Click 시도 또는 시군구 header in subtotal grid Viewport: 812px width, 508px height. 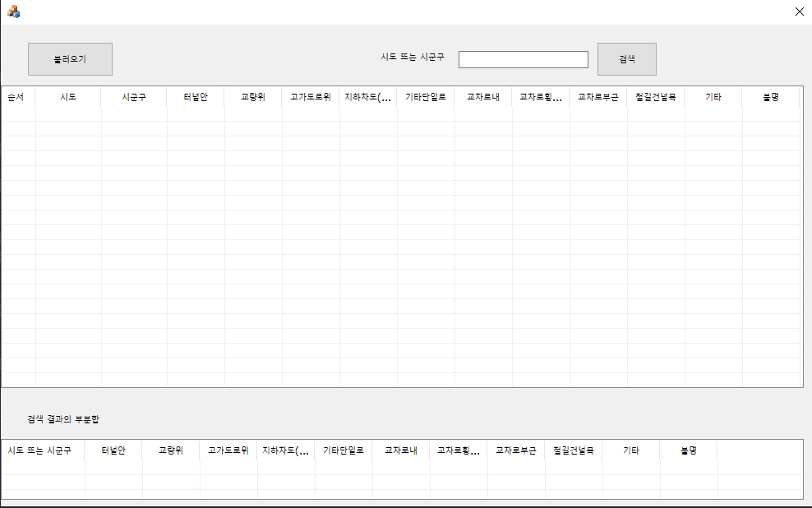click(43, 450)
